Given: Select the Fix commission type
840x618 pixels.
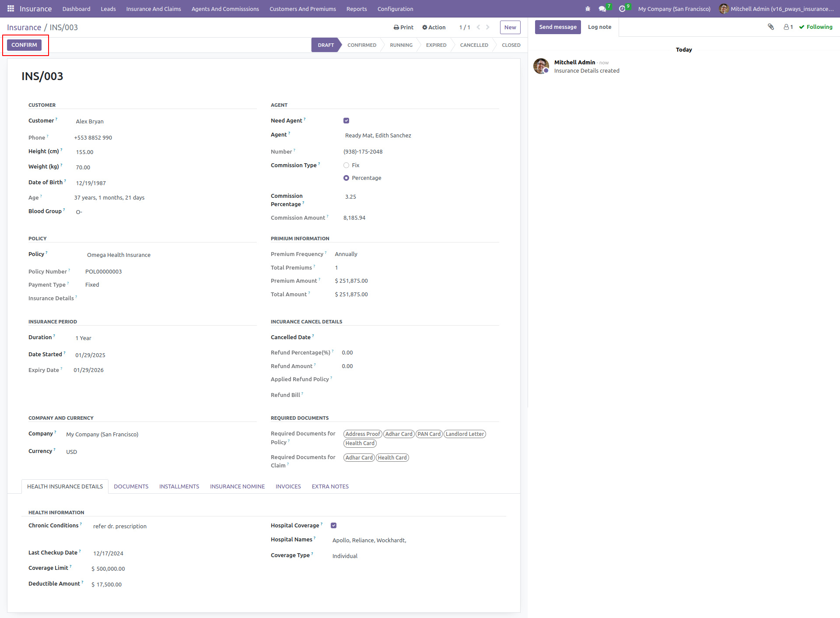Looking at the screenshot, I should coord(346,165).
